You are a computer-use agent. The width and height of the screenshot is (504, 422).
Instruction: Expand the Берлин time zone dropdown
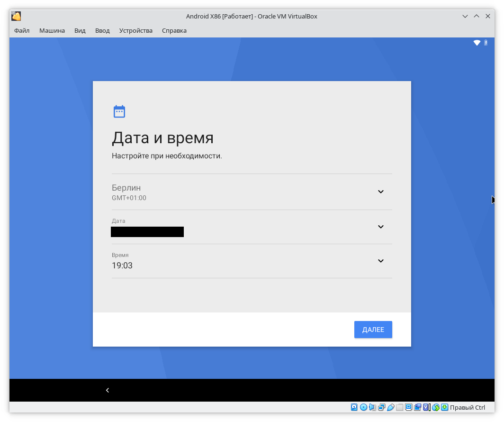coord(380,192)
